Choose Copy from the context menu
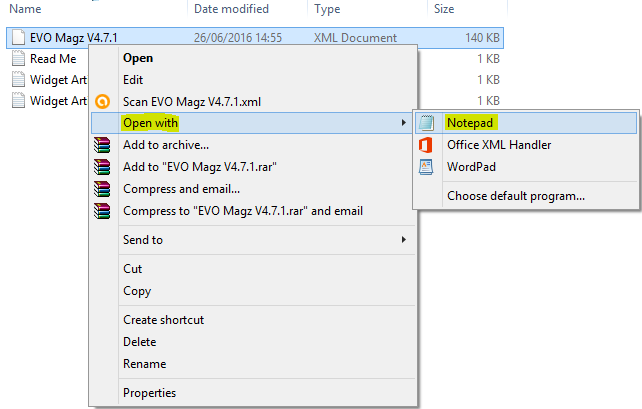 137,291
